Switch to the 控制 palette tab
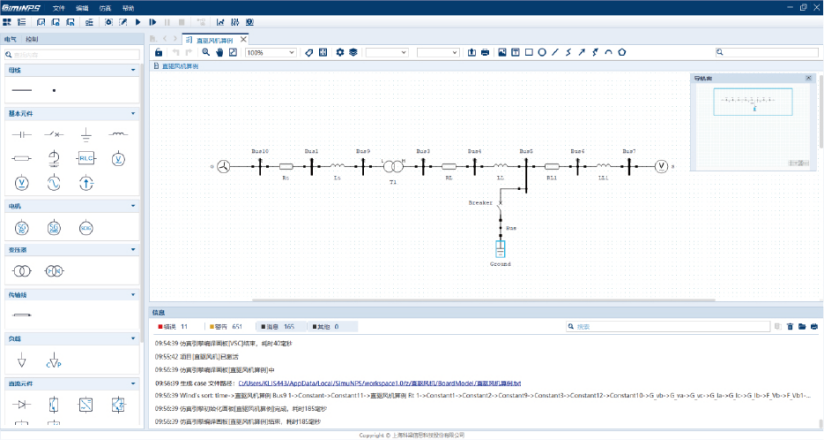Viewport: 824px width, 440px height. click(32, 39)
